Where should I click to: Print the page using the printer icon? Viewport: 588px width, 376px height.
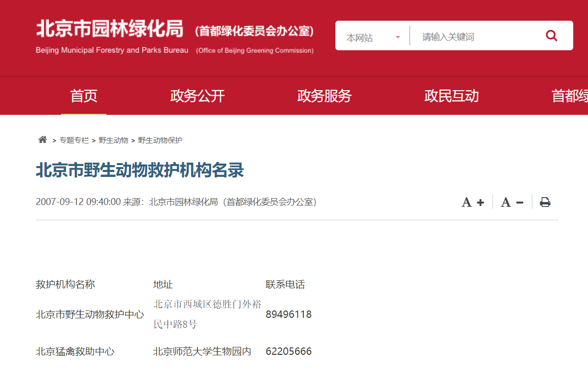tap(545, 202)
